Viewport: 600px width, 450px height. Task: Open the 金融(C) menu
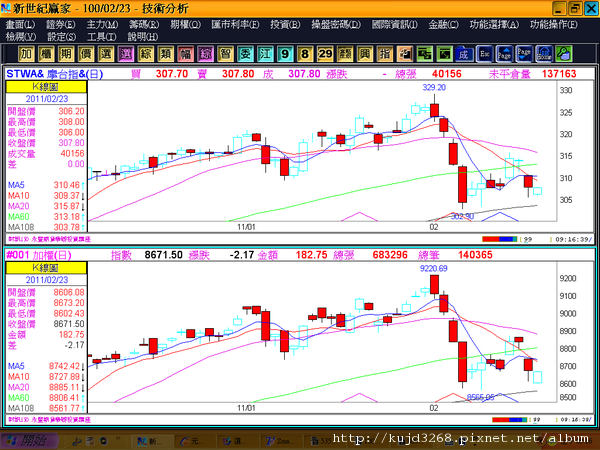443,24
